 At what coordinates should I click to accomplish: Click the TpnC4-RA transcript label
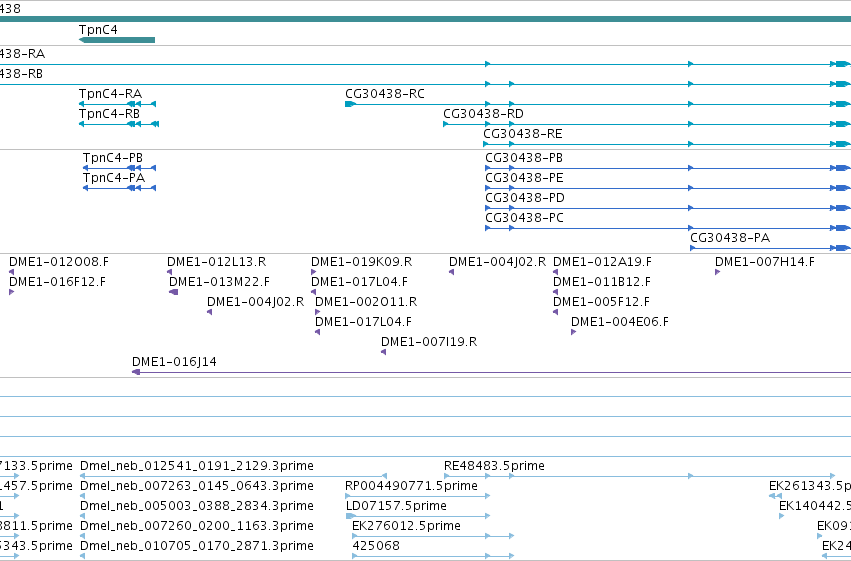coord(110,94)
